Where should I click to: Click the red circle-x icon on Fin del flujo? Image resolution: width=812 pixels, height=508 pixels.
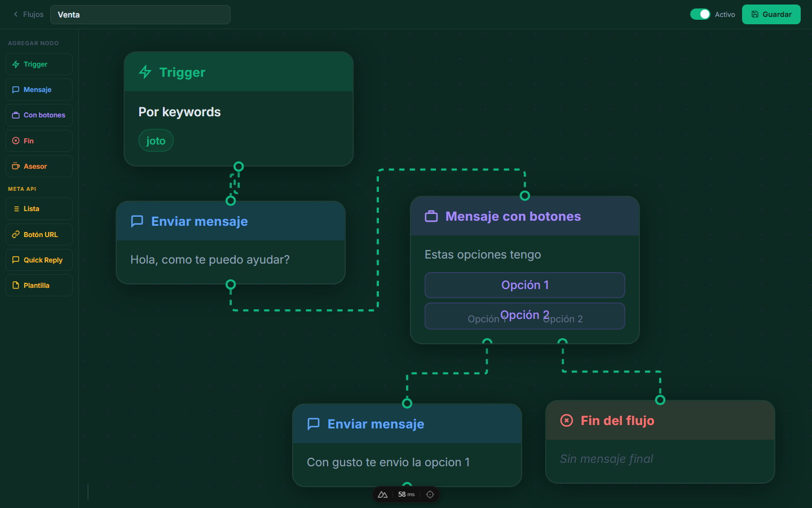click(x=567, y=421)
